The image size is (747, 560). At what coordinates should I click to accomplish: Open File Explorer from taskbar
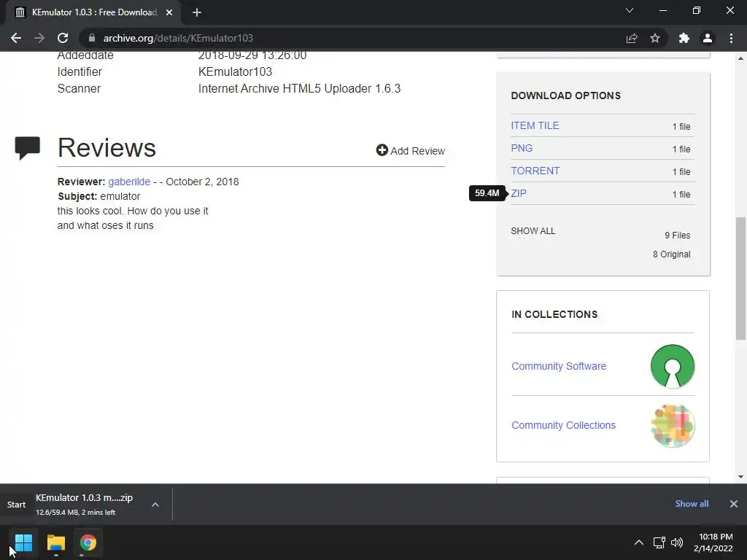point(55,542)
